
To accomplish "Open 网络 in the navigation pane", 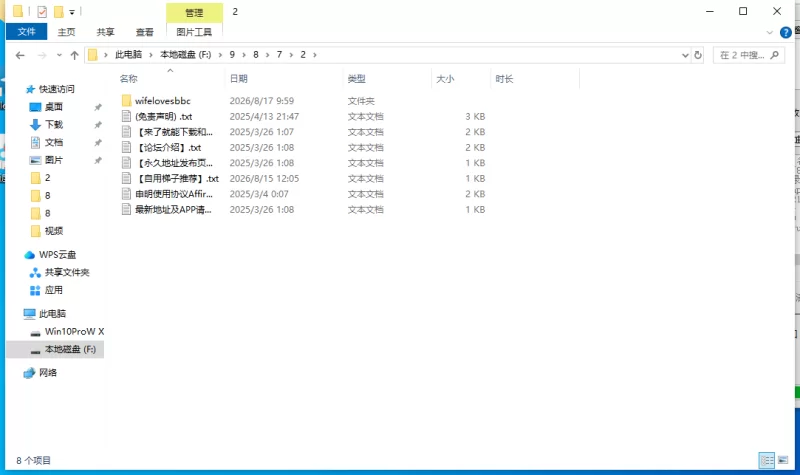I will pos(48,372).
